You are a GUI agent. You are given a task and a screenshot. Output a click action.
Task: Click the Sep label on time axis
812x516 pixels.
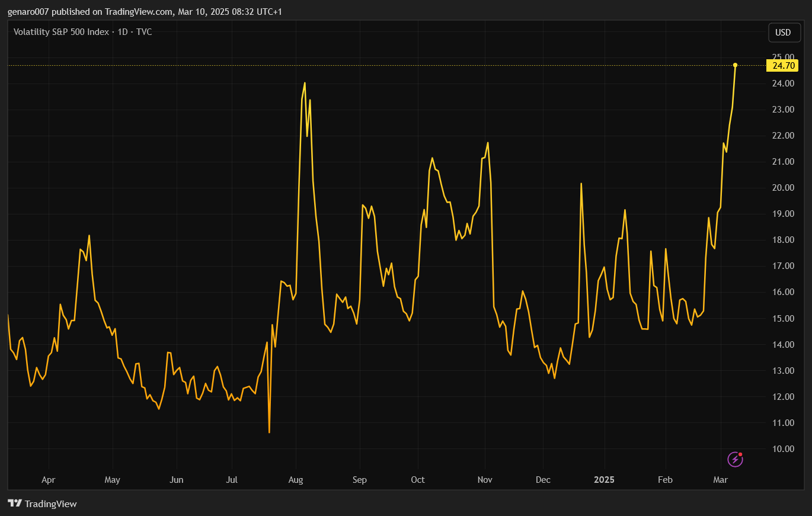pos(360,480)
